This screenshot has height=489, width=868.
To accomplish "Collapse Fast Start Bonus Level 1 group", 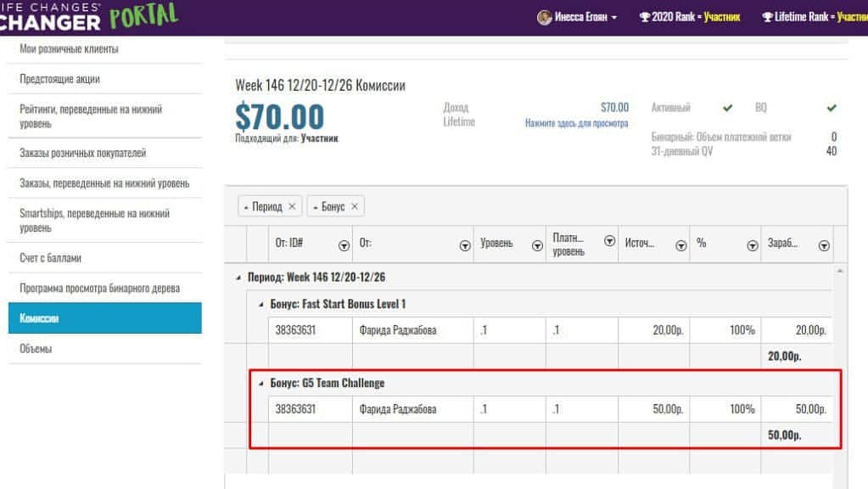I will pos(260,305).
